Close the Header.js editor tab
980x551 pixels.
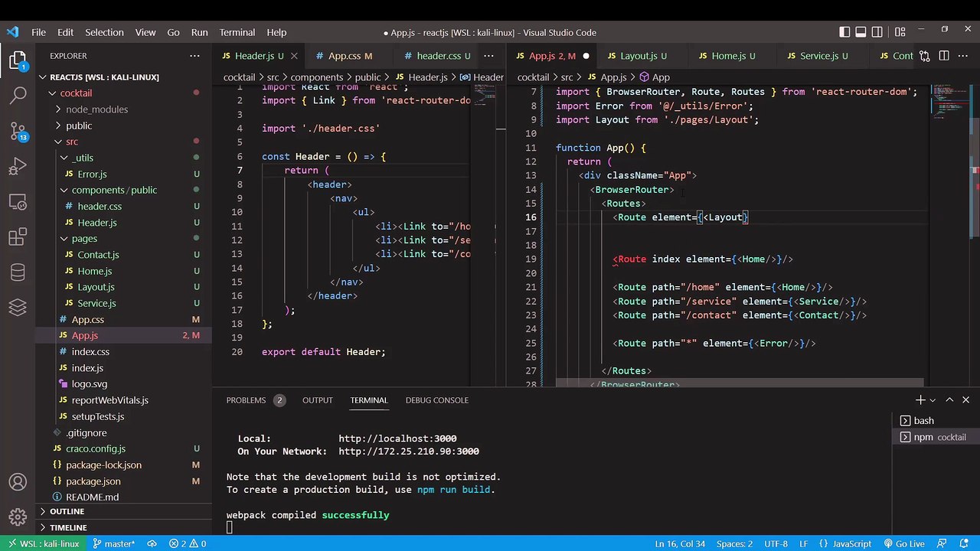coord(296,56)
